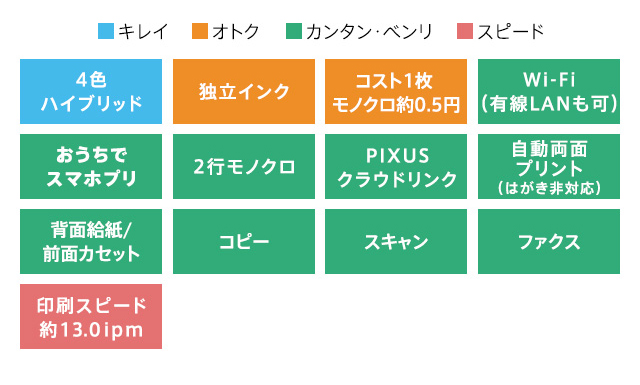Click the ファクス feature tile

(549, 242)
